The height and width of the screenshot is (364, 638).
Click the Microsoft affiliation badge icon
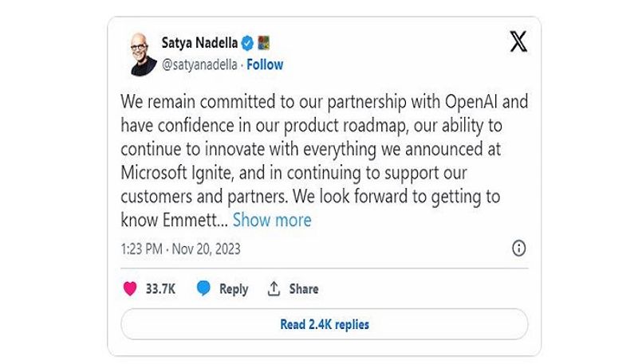(x=265, y=43)
